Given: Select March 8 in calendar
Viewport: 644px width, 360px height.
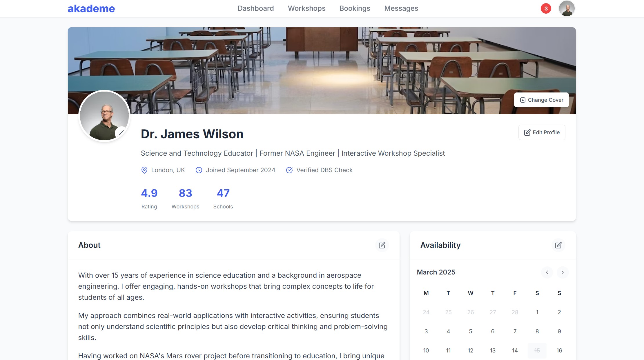Looking at the screenshot, I should click(537, 331).
